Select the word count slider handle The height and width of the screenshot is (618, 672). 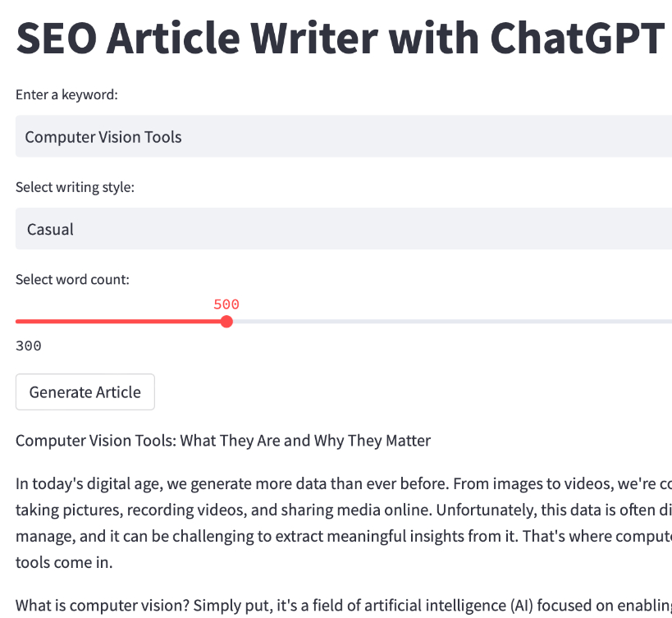[226, 322]
